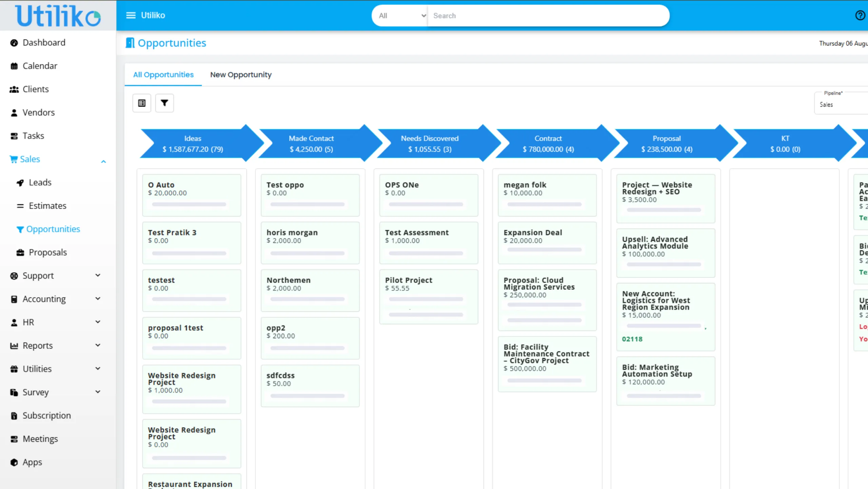
Task: Click the HR person icon
Action: [14, 323]
